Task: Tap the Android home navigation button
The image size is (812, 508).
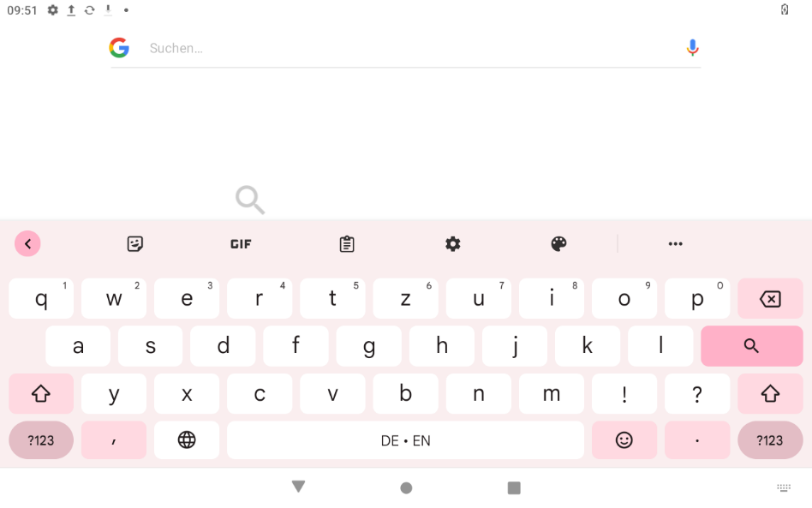Action: tap(406, 487)
